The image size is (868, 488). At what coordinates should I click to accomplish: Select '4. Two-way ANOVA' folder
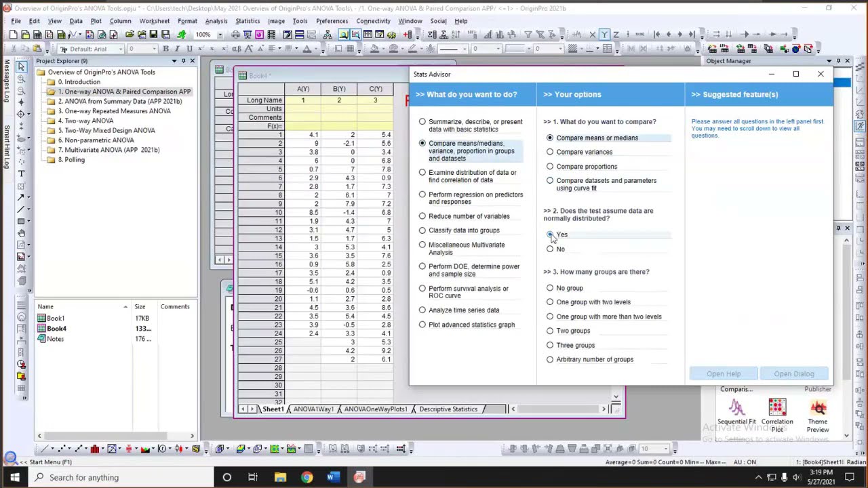(85, 121)
